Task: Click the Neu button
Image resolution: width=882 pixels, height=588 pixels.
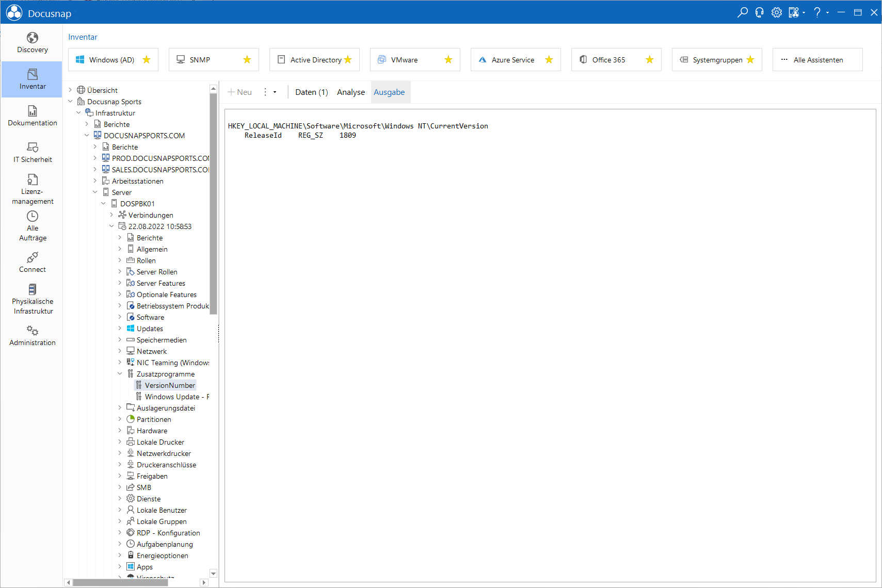Action: point(240,92)
